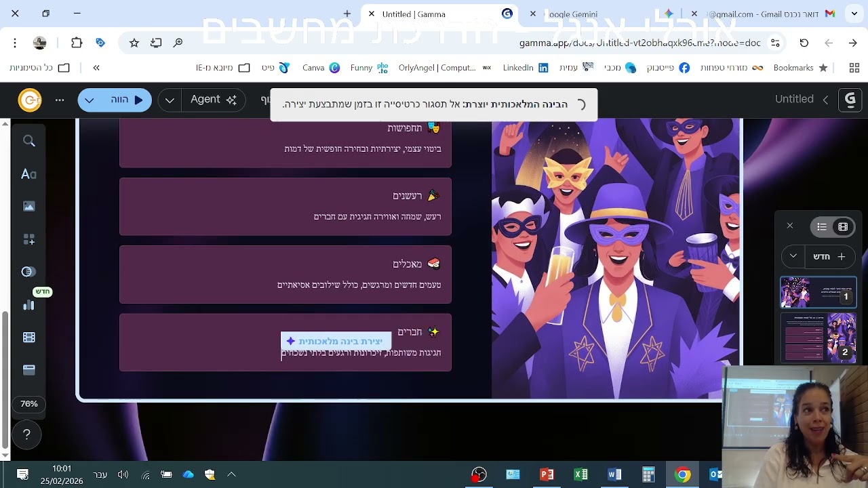Viewport: 868px width, 488px height.
Task: Open the search tool in Gamma sidebar
Action: click(x=28, y=141)
